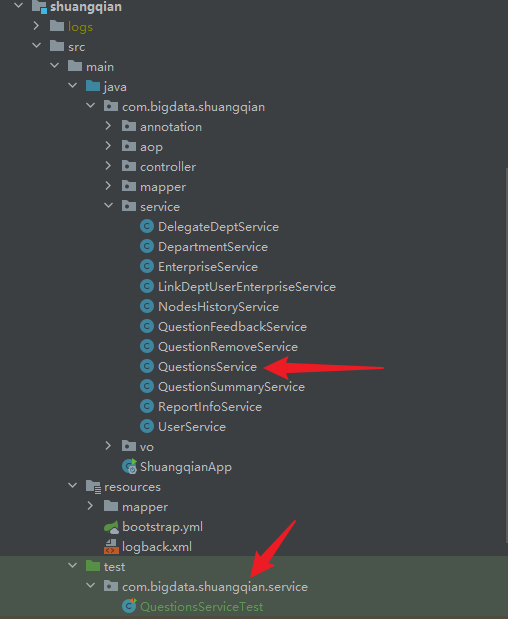508x619 pixels.
Task: Click the QuestionsService class icon
Action: coord(147,366)
